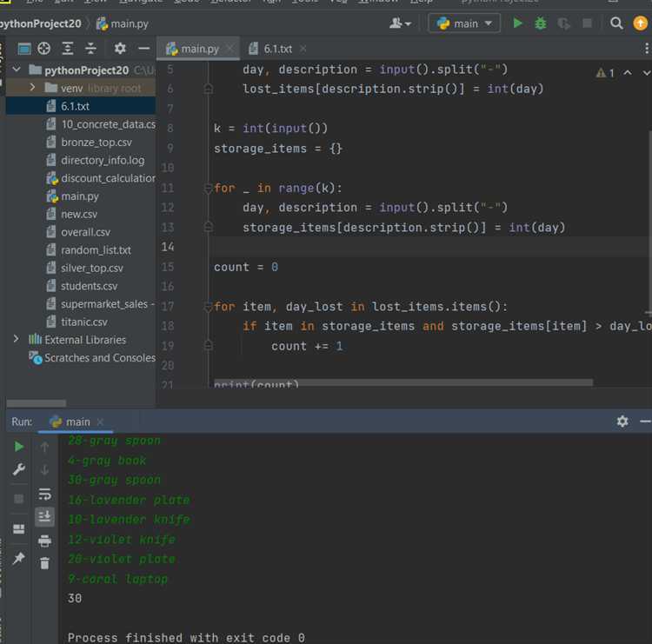
Task: Open editor tabs more options menu
Action: (x=646, y=49)
